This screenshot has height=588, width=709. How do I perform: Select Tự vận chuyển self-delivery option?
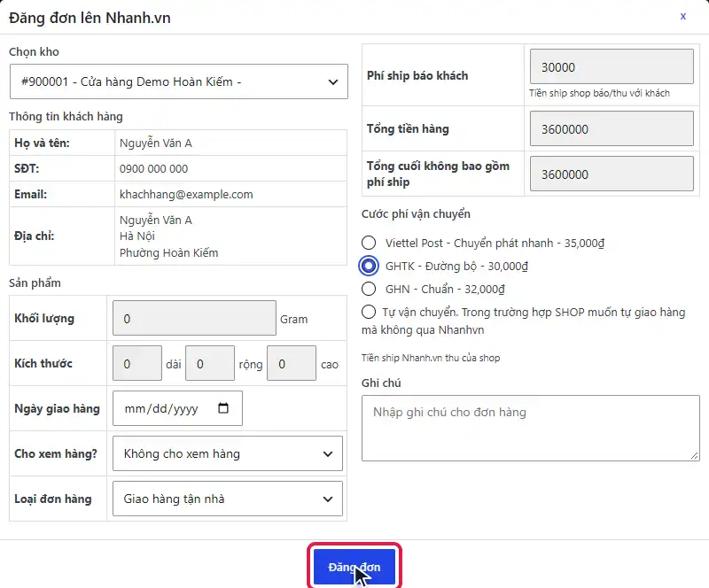tap(369, 312)
